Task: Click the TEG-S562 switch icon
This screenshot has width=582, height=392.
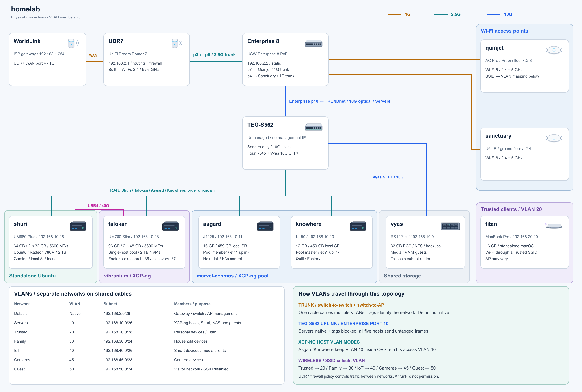Action: pyautogui.click(x=313, y=127)
